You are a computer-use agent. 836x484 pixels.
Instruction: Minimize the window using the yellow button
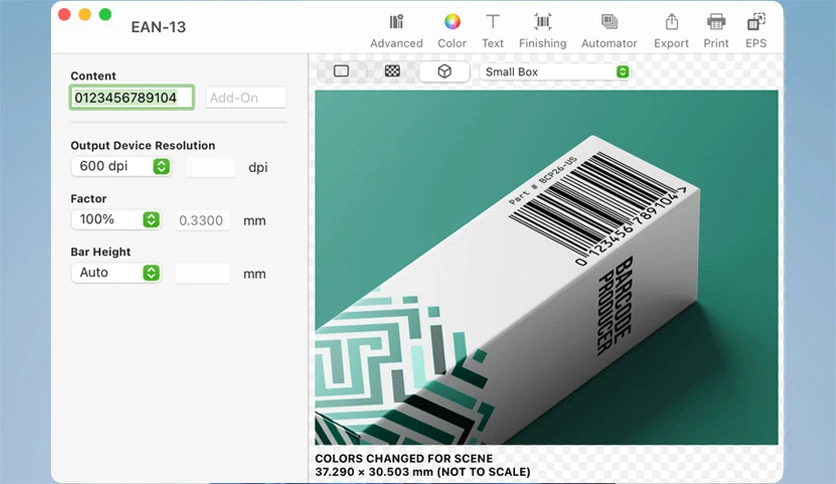pyautogui.click(x=85, y=14)
